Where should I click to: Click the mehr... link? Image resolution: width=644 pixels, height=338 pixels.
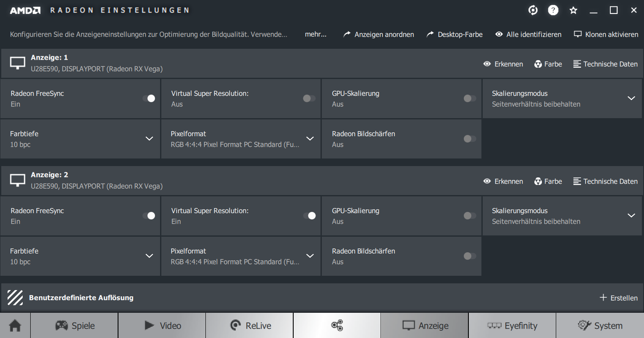315,34
